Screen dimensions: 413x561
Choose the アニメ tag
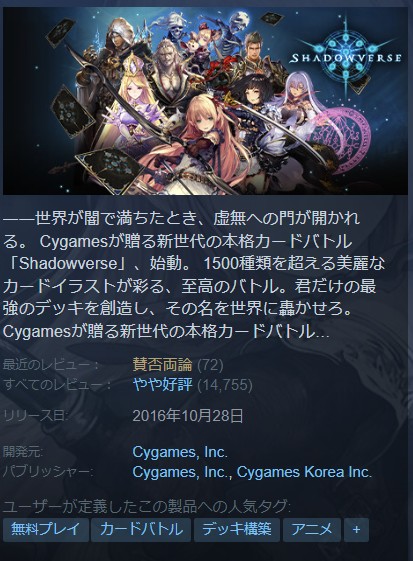coord(312,529)
